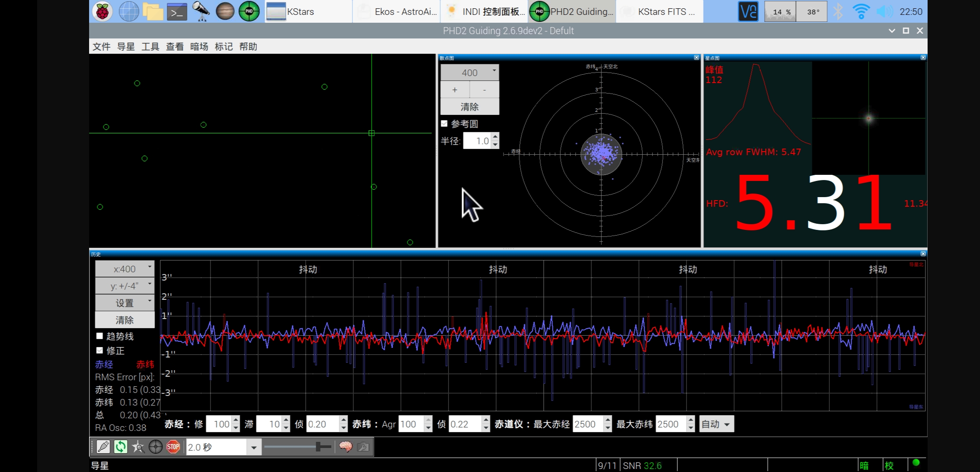The height and width of the screenshot is (472, 980).
Task: Launch terminal from taskbar
Action: 177,12
